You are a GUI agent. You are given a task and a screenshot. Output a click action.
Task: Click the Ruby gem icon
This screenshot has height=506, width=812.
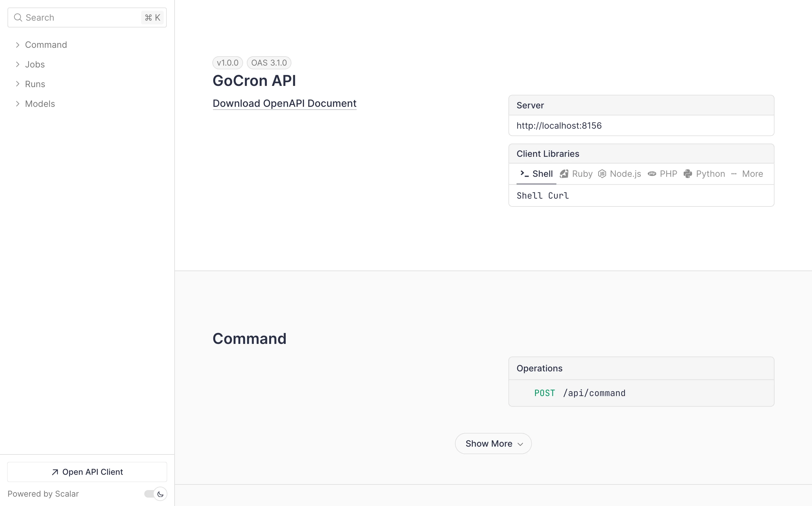pos(564,174)
